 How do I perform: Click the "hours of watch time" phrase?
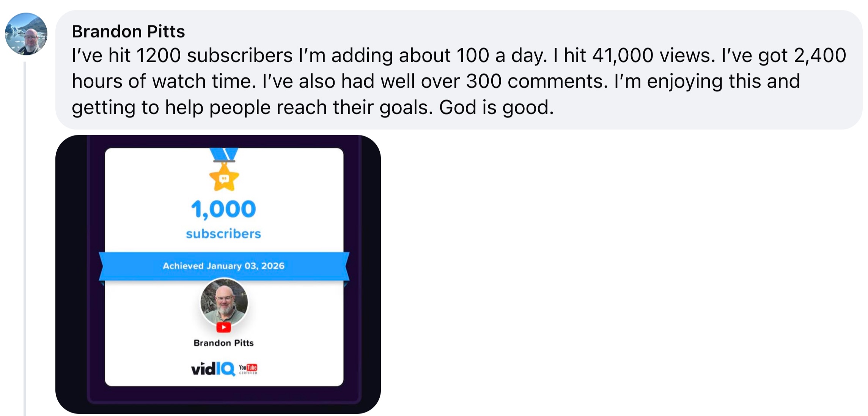point(164,81)
